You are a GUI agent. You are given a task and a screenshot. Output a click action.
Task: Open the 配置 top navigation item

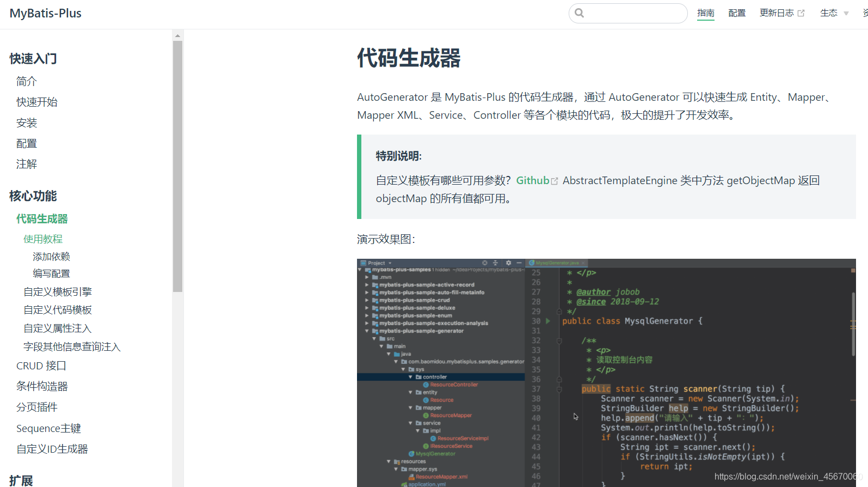pos(737,13)
